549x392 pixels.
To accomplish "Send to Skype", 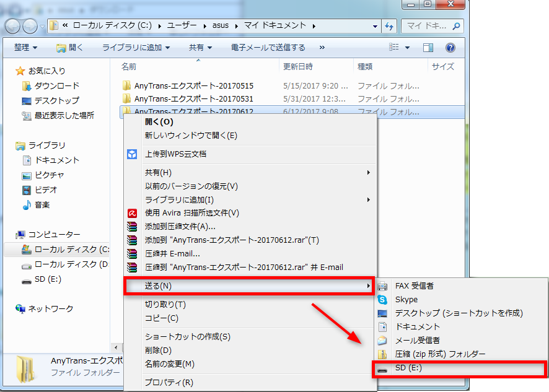I will 406,300.
